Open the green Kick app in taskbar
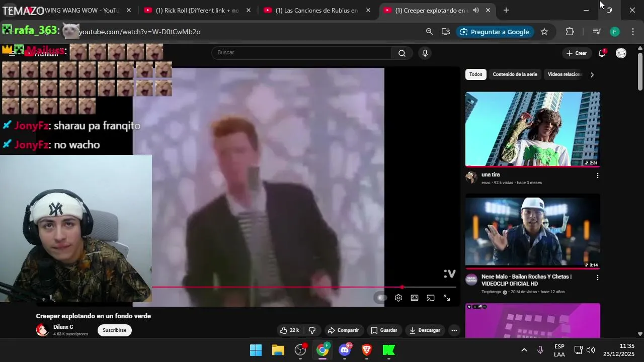 (389, 350)
